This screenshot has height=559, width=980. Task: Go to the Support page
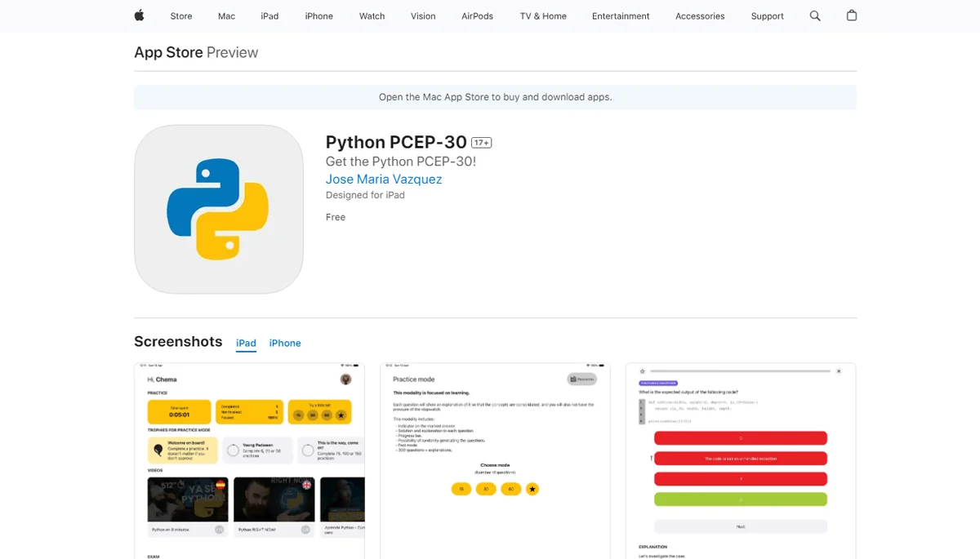click(768, 16)
